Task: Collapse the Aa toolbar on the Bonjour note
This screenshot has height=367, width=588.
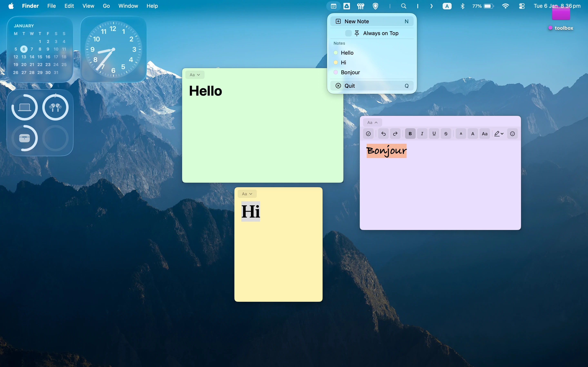Action: tap(372, 122)
